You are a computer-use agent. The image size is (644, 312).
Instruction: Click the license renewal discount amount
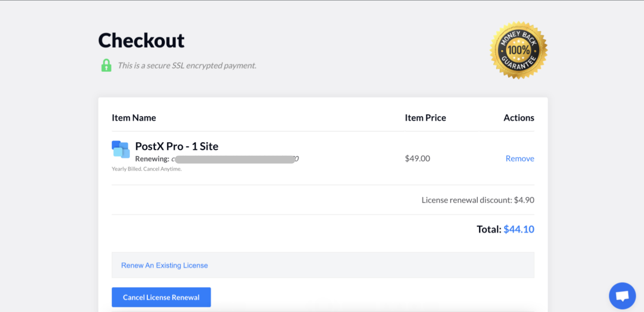pyautogui.click(x=524, y=200)
